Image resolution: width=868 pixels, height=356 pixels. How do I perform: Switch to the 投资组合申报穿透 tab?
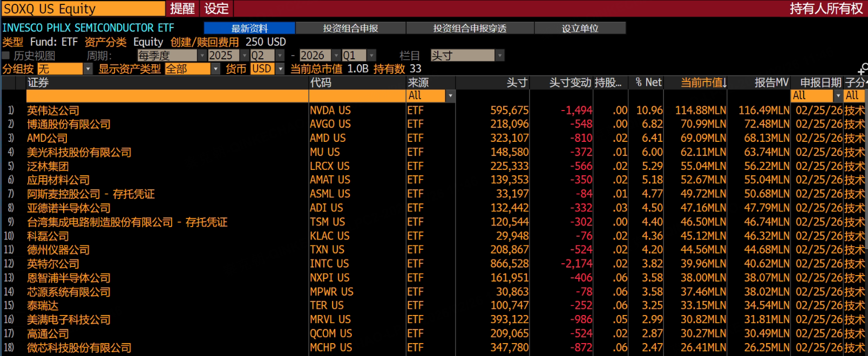click(470, 28)
